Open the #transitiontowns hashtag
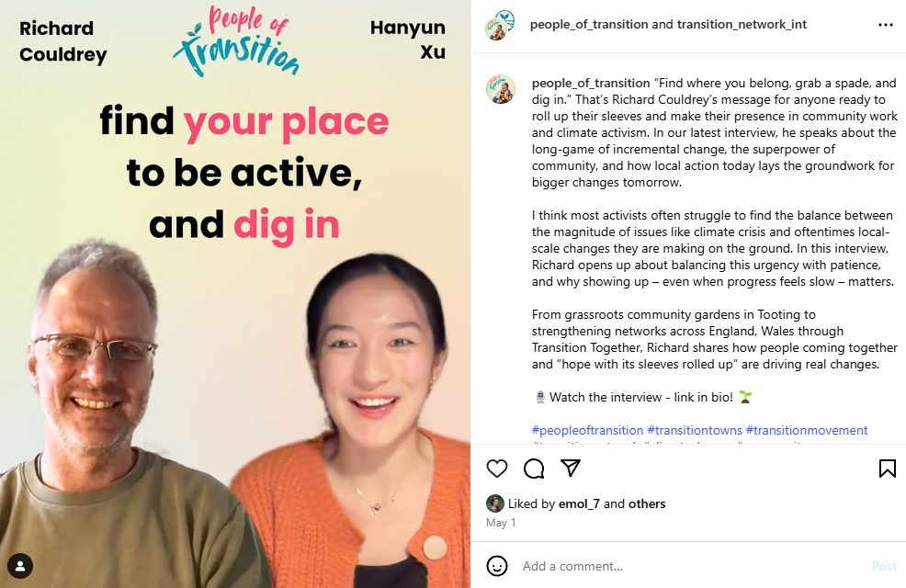Viewport: 906px width, 588px height. [695, 430]
